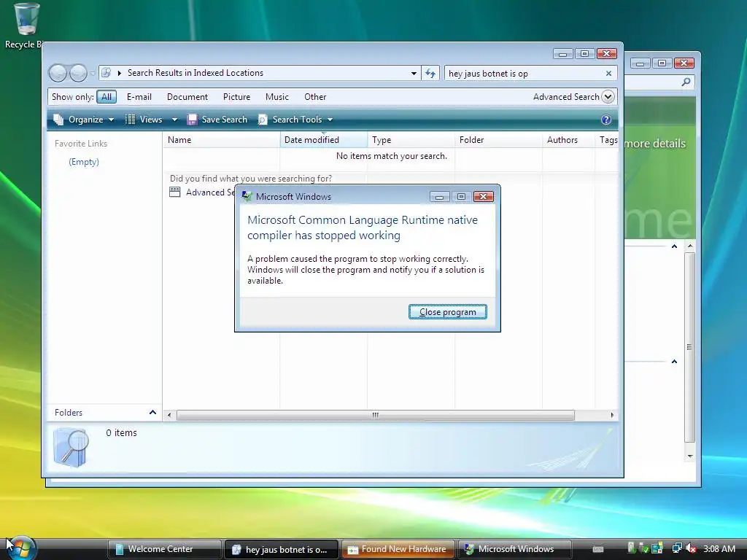The height and width of the screenshot is (560, 747).
Task: Click the large search folder icon in details pane
Action: [71, 447]
